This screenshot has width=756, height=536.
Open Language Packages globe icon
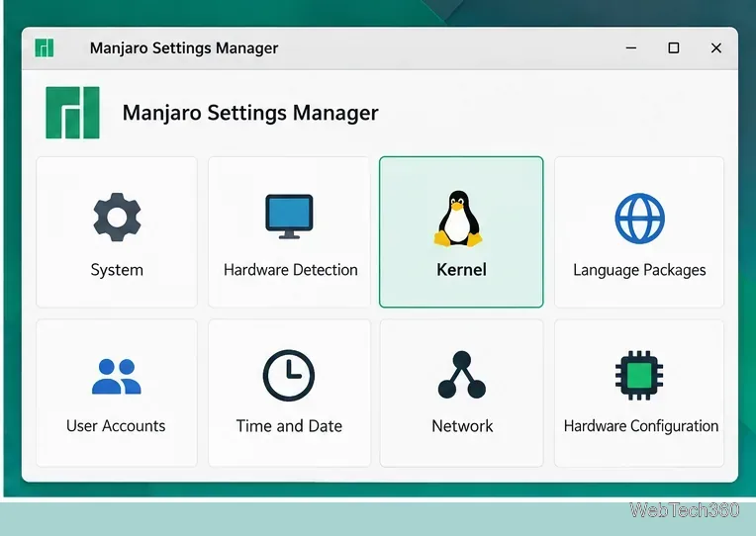(x=640, y=219)
